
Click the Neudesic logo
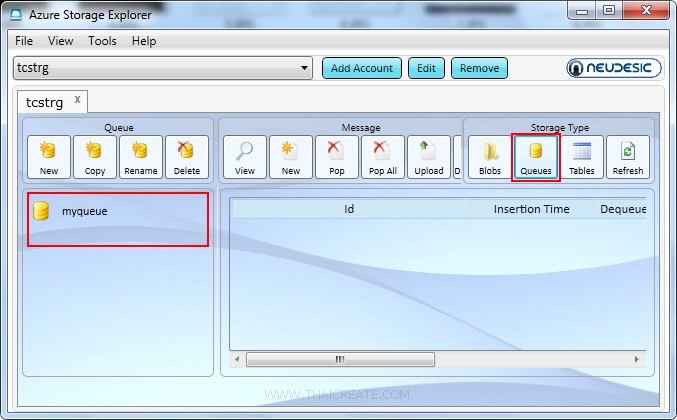coord(614,68)
